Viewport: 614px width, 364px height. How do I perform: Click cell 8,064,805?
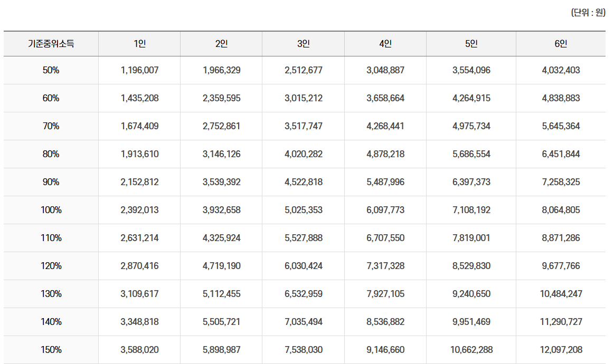[561, 210]
